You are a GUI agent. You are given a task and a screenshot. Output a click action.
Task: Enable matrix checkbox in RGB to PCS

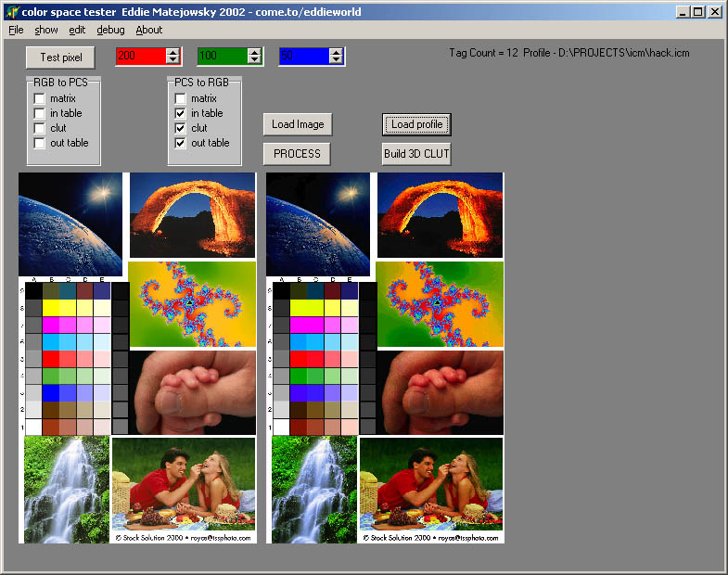pos(40,98)
